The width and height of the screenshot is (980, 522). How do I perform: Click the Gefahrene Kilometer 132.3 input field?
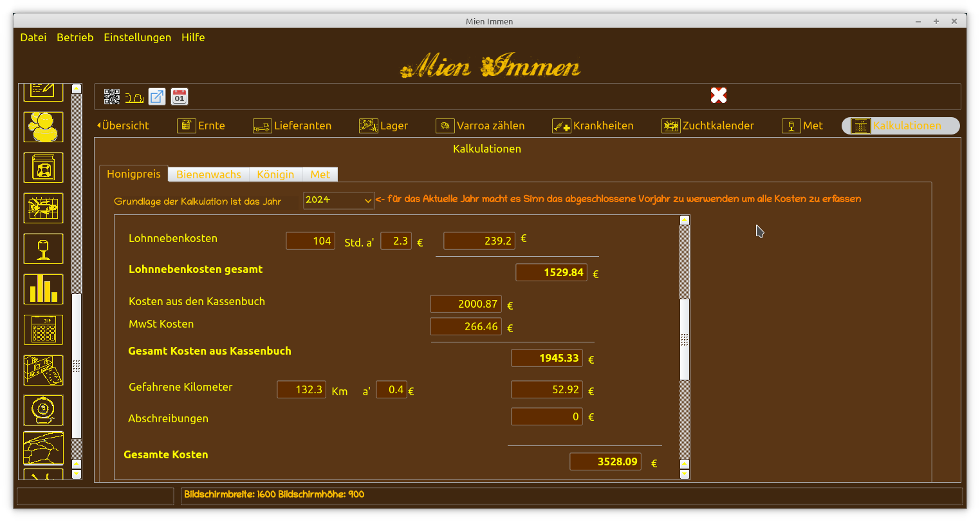302,389
